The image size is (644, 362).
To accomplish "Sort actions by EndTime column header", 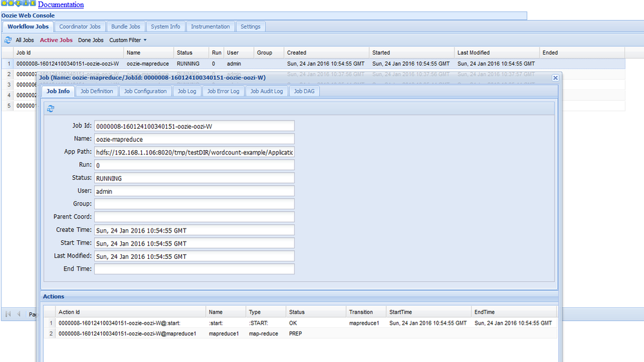I will 514,312.
